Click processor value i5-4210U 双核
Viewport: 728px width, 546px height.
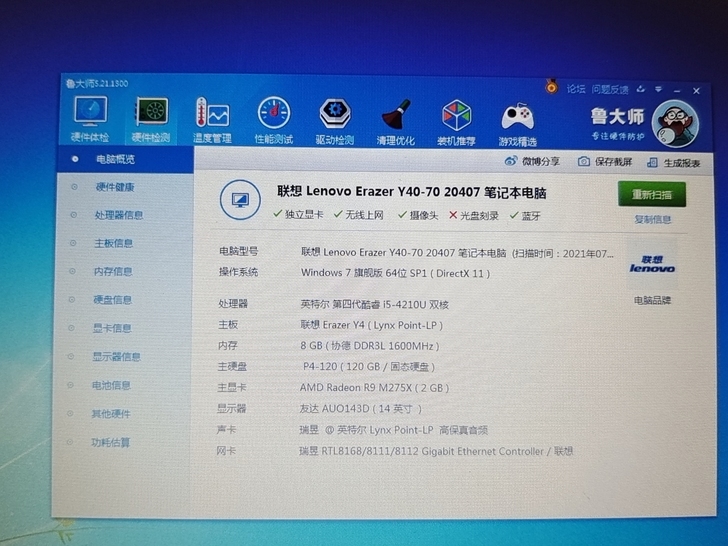pyautogui.click(x=375, y=305)
